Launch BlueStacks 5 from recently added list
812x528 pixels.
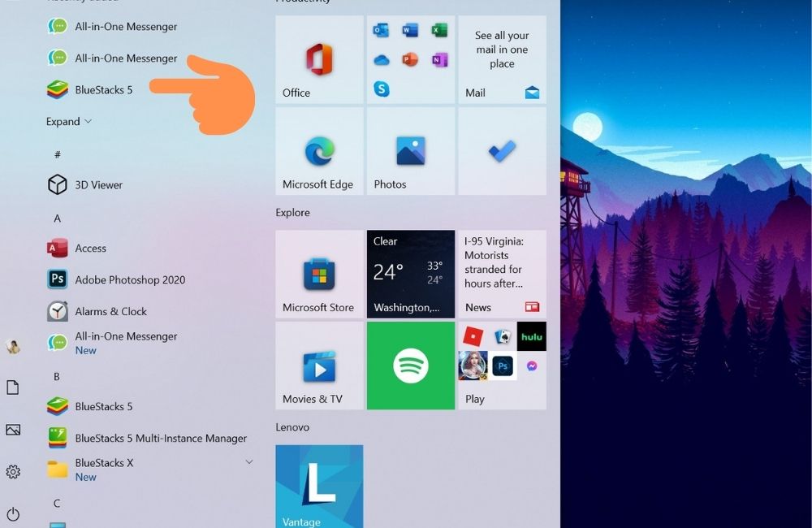click(x=90, y=89)
